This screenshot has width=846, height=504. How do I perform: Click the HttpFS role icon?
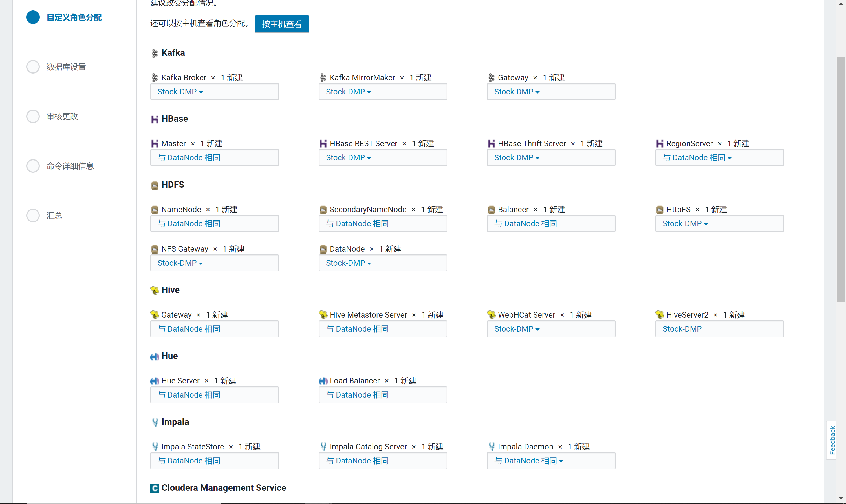point(660,210)
